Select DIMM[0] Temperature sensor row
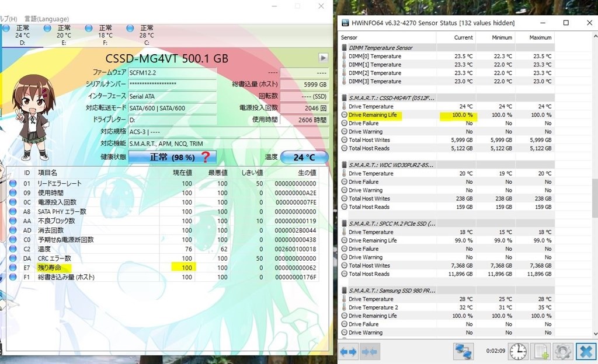 447,56
